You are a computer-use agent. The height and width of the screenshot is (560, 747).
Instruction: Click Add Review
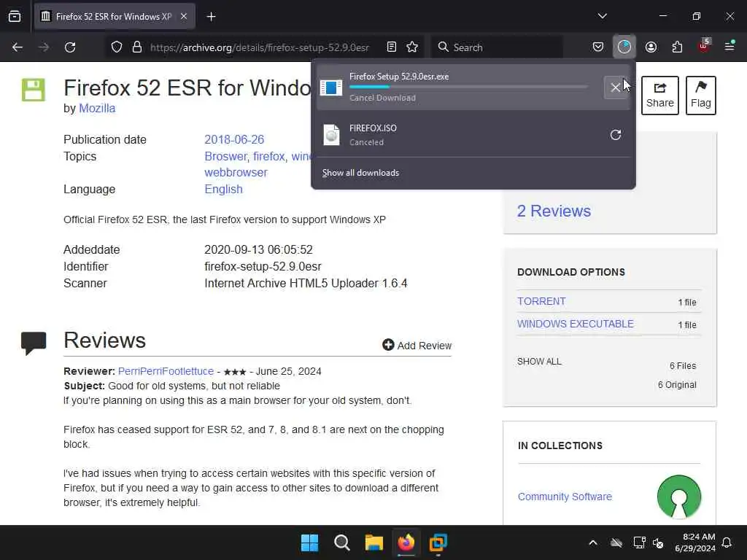(417, 345)
